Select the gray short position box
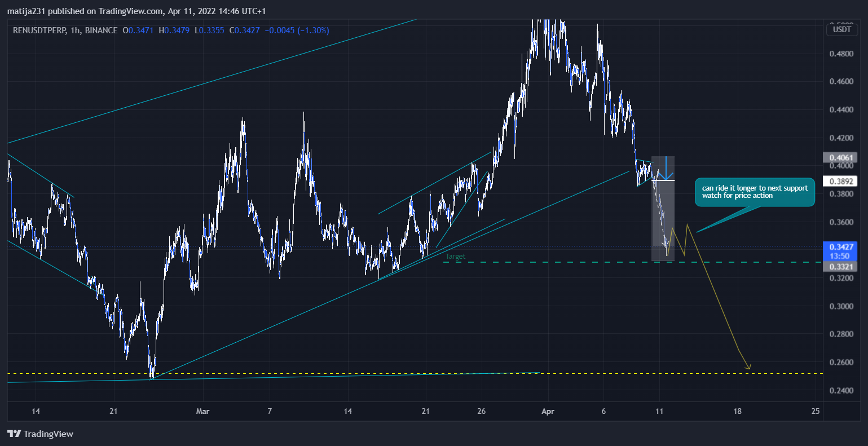 663,208
